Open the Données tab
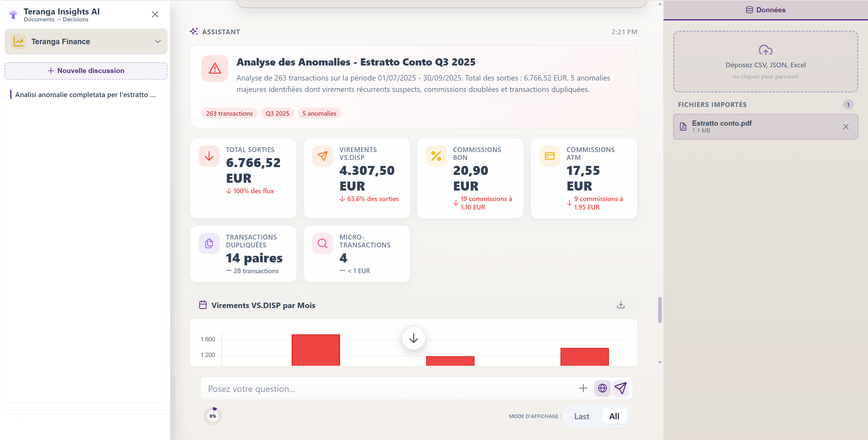The width and height of the screenshot is (868, 440). 765,10
